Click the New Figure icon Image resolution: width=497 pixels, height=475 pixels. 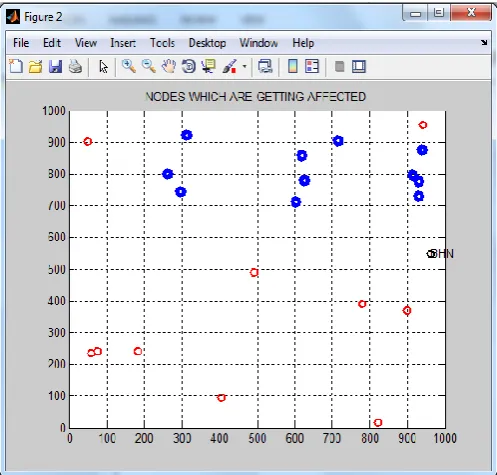coord(16,66)
